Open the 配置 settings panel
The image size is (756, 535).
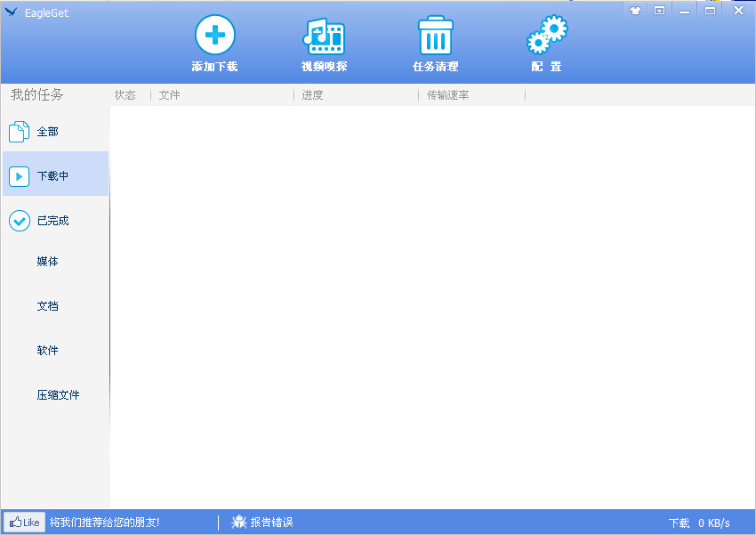(546, 41)
